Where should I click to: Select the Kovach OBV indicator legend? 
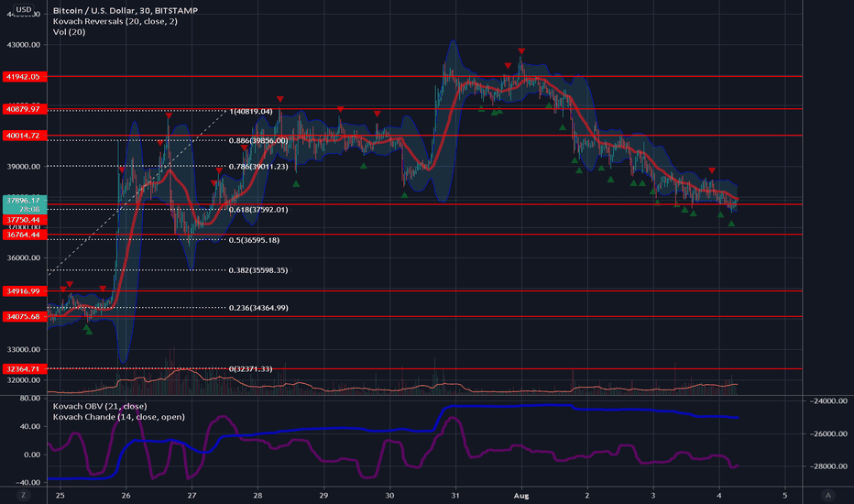click(100, 406)
